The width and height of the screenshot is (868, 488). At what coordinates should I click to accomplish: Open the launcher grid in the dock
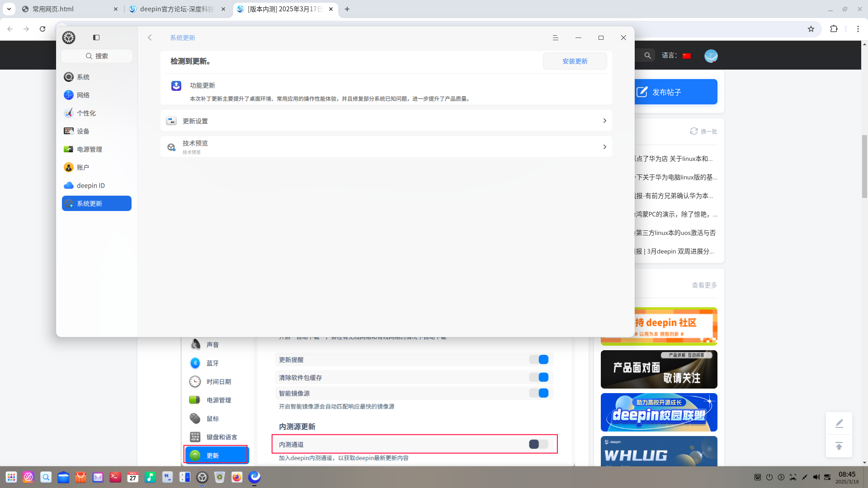coord(11,477)
